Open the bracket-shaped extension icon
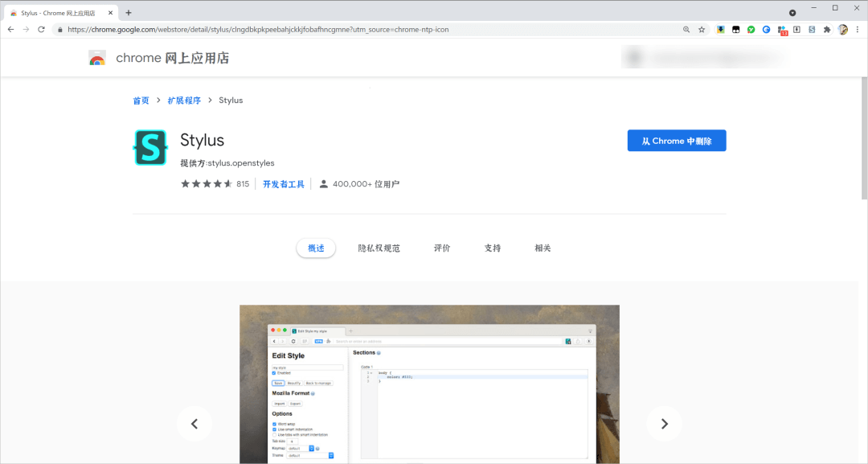Viewport: 868px width, 464px height. [796, 29]
